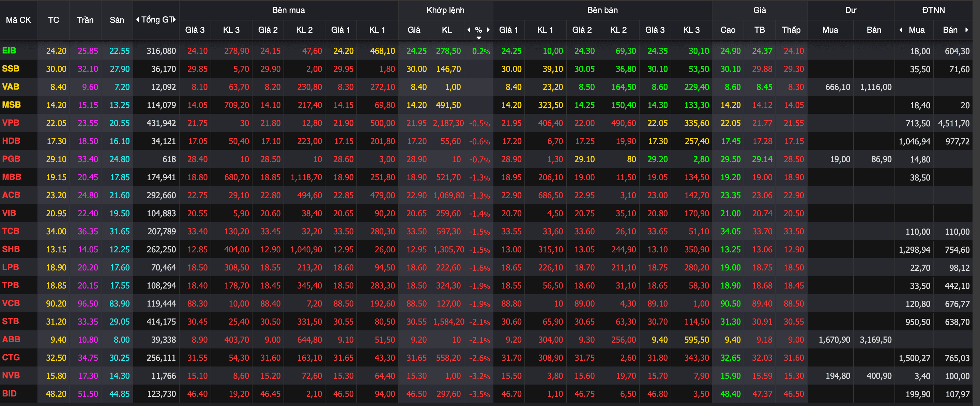This screenshot has width=980, height=406.
Task: Open the MSB stock symbol
Action: click(11, 105)
